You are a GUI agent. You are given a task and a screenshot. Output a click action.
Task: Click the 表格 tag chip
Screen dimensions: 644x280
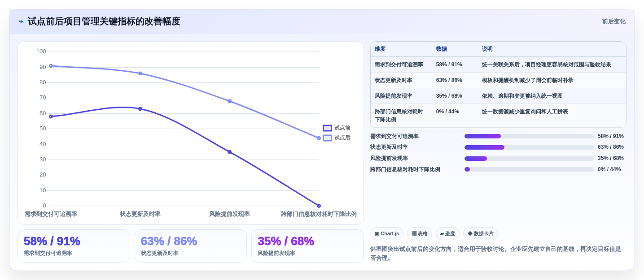click(x=420, y=233)
